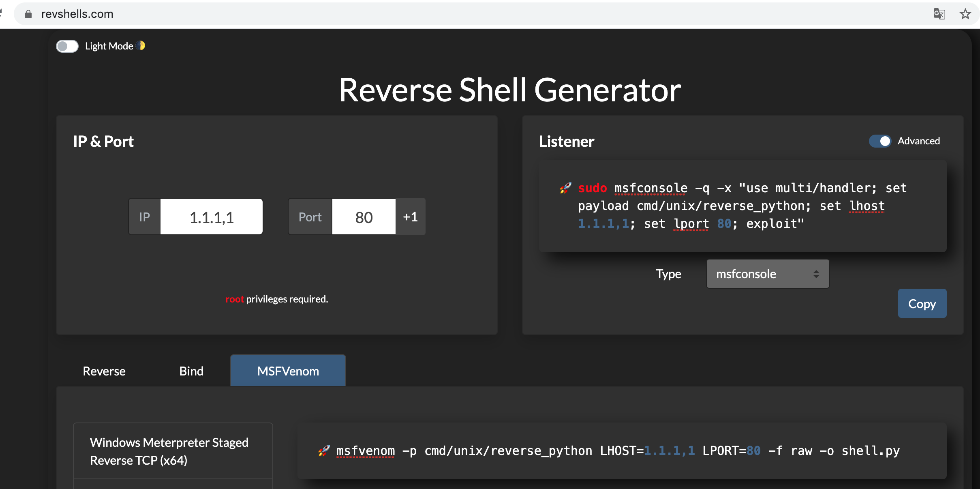Bookmark this page with the star icon
Viewport: 980px width, 489px height.
tap(965, 14)
